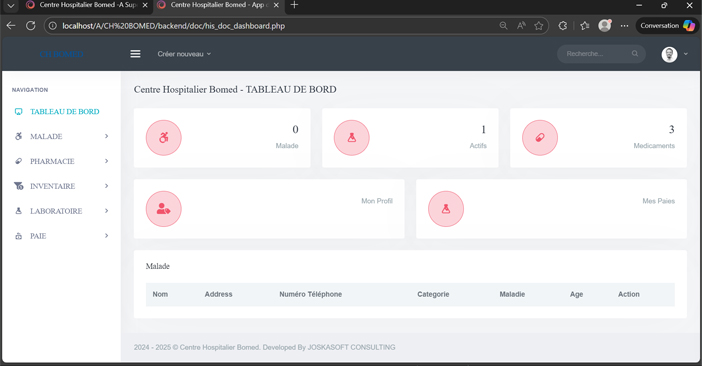Click the Nom column header
Image resolution: width=702 pixels, height=366 pixels.
[x=160, y=294]
